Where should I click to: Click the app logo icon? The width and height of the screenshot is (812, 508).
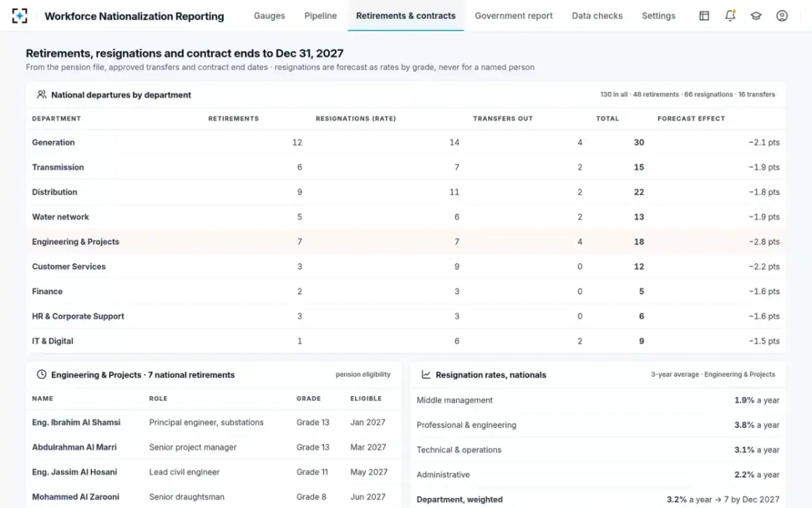(x=20, y=16)
